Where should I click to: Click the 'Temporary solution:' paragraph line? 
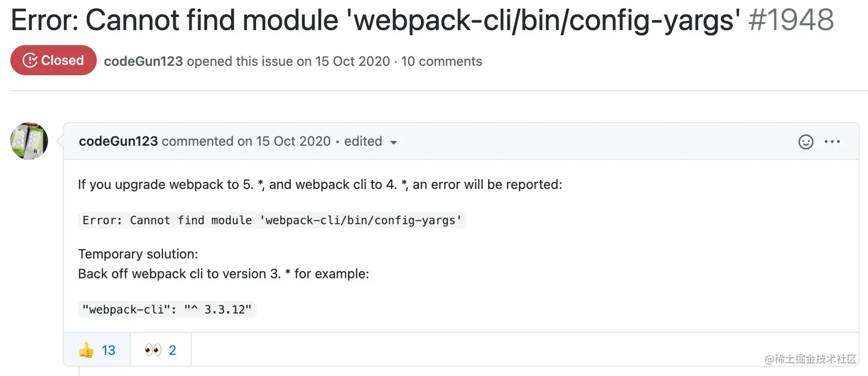tap(138, 254)
